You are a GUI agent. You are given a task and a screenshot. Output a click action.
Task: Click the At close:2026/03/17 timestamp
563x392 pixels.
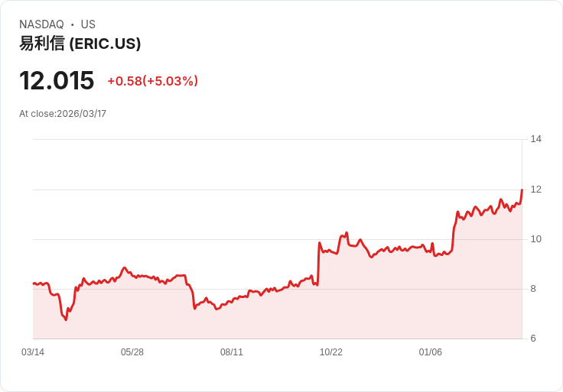click(x=63, y=114)
